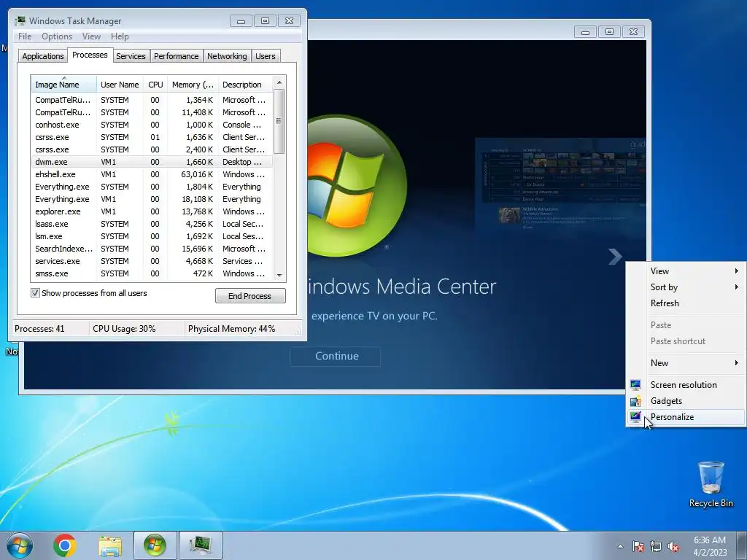This screenshot has width=747, height=560.
Task: Select the conhost.exe process row
Action: tap(152, 125)
